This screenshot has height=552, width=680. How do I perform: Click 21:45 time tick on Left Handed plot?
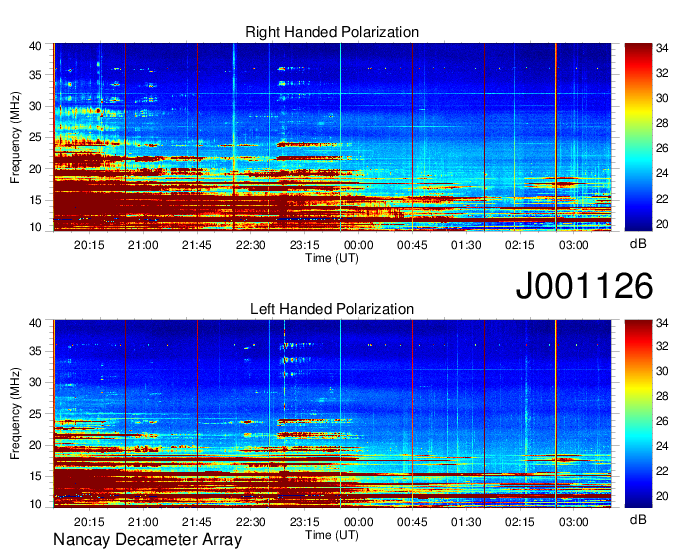point(196,522)
